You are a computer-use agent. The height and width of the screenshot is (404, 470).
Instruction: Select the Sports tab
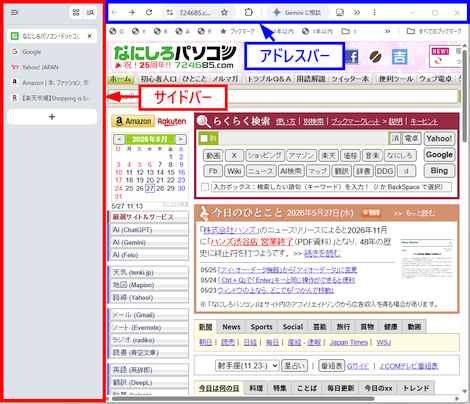tap(261, 327)
